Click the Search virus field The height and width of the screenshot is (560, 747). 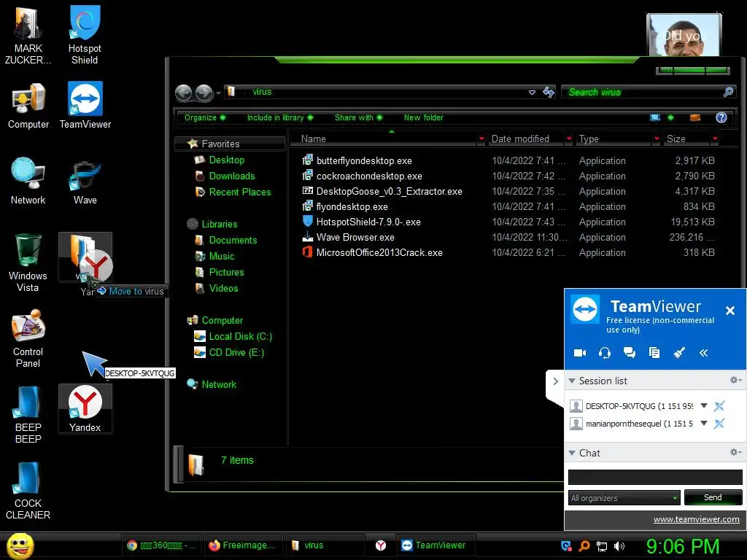pyautogui.click(x=643, y=92)
